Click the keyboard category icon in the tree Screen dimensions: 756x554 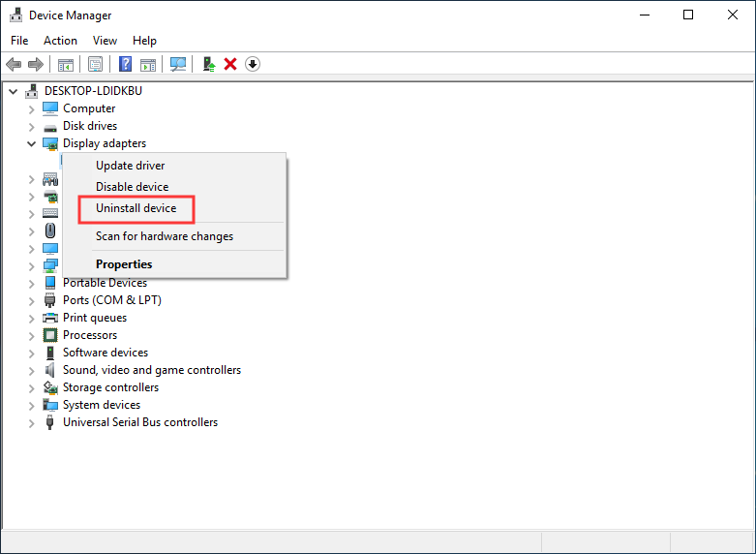(x=50, y=213)
